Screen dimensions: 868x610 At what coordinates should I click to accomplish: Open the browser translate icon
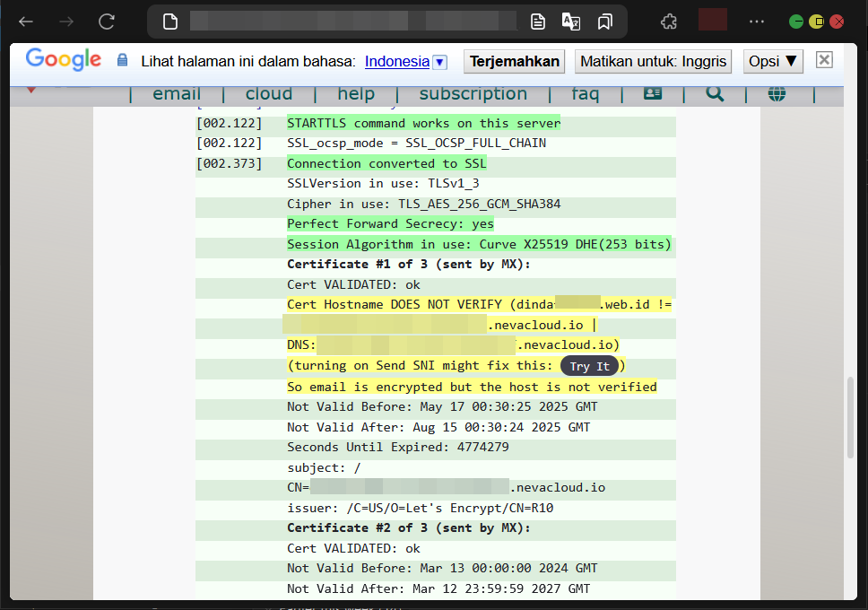(570, 22)
